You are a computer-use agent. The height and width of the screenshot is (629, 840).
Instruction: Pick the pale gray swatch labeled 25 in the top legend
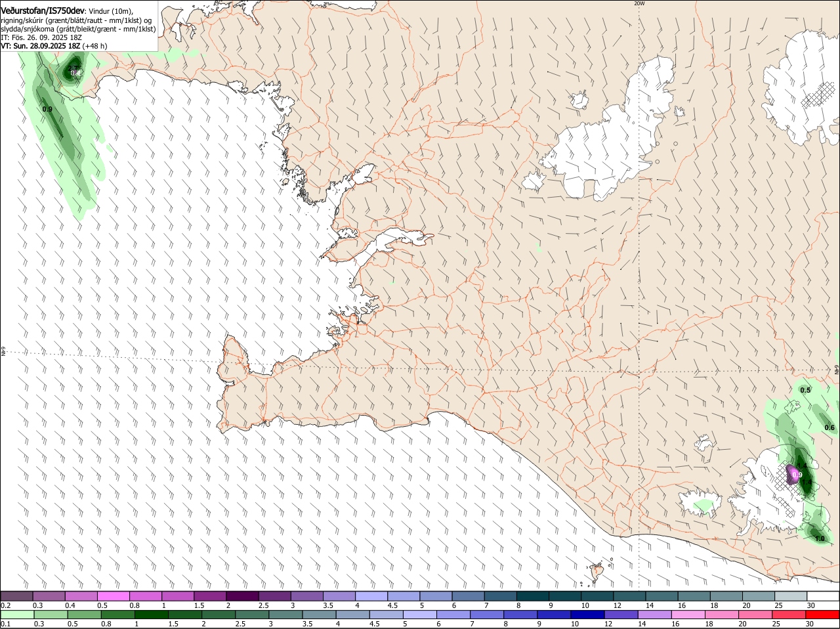791,596
